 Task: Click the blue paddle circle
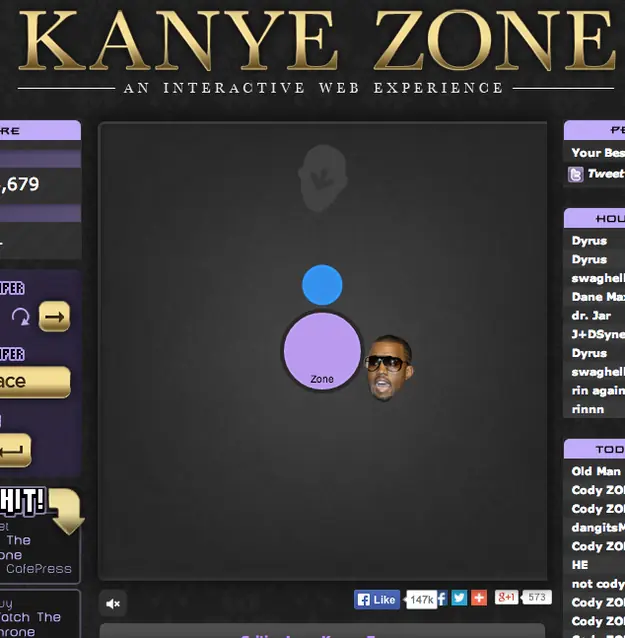tap(322, 285)
